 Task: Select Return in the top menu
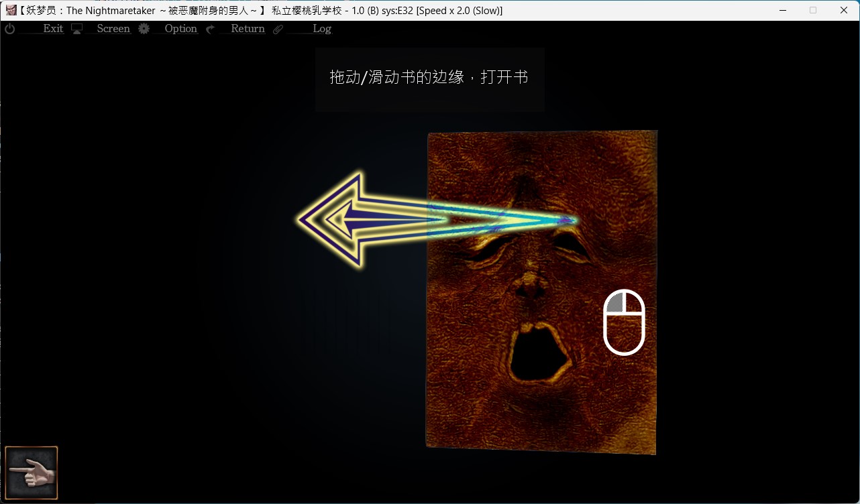point(248,29)
